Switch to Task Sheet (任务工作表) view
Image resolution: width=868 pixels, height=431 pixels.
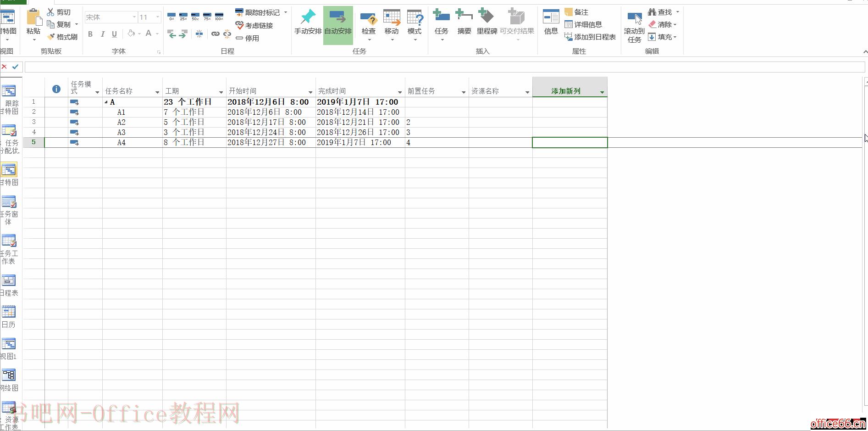coord(9,249)
